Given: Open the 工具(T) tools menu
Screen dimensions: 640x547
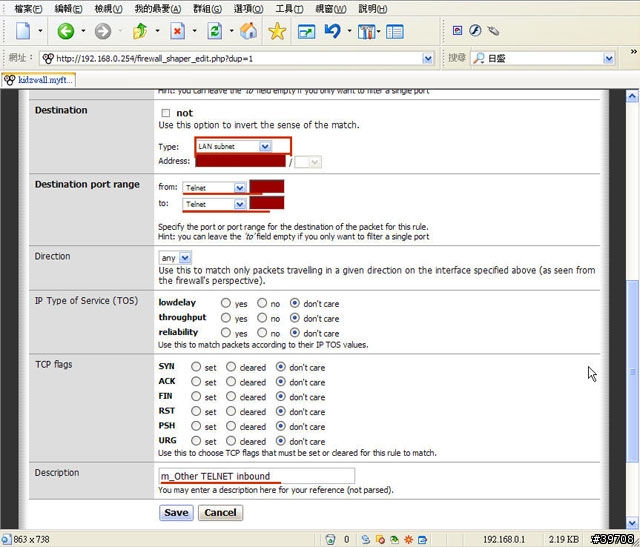Looking at the screenshot, I should click(x=289, y=9).
